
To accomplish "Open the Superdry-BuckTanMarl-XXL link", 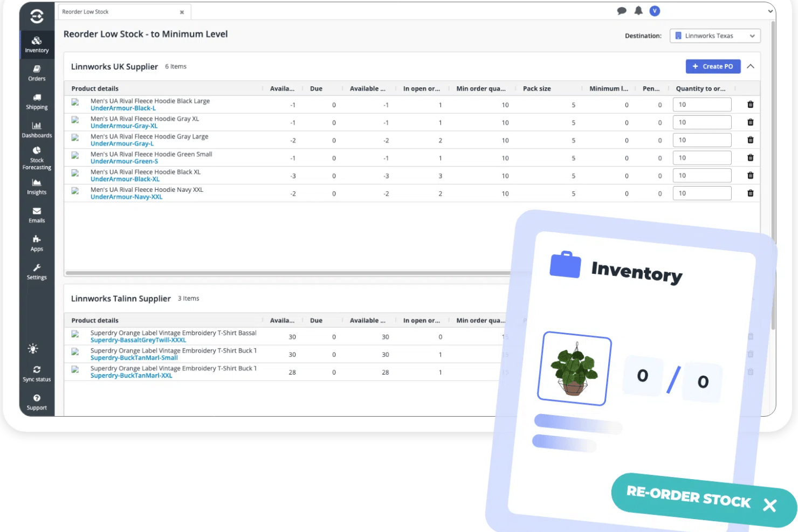I will point(131,376).
